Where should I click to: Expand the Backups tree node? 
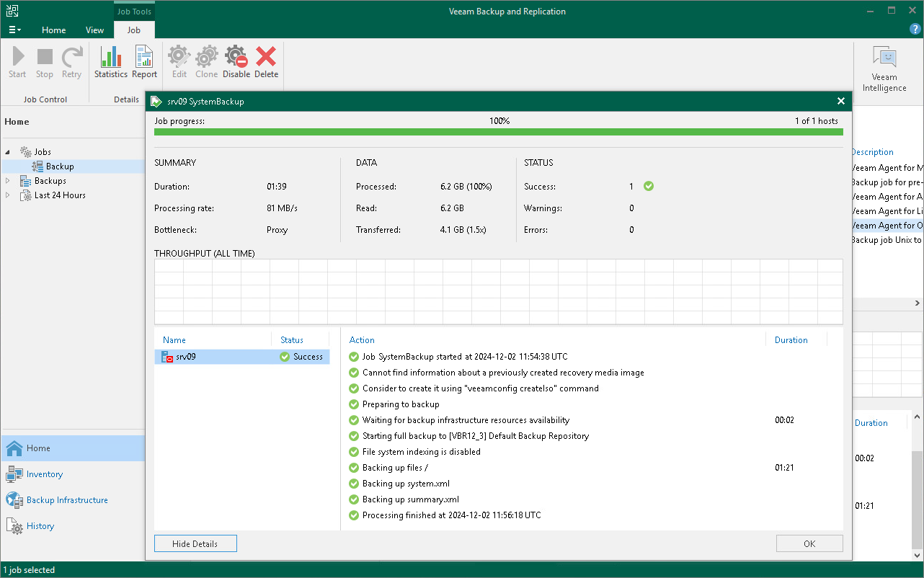(x=7, y=180)
